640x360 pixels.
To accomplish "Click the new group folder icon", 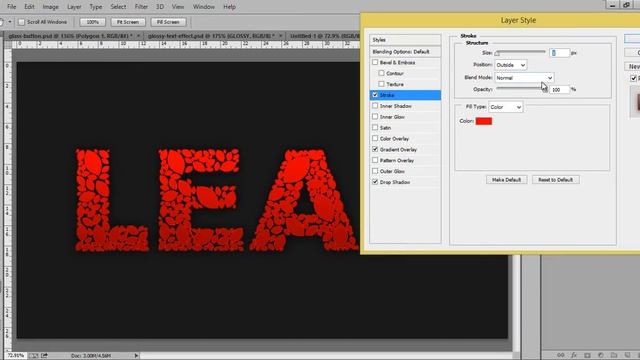I will click(614, 355).
